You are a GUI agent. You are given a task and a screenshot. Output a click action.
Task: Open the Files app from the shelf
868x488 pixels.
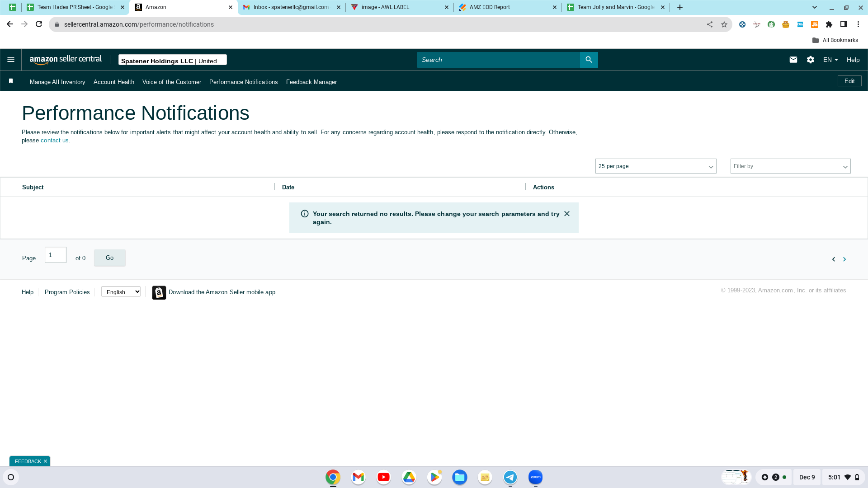click(x=460, y=477)
